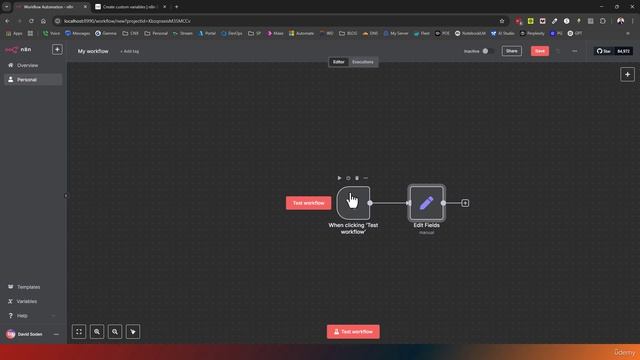Reload the page
The width and height of the screenshot is (640, 360).
click(x=31, y=21)
